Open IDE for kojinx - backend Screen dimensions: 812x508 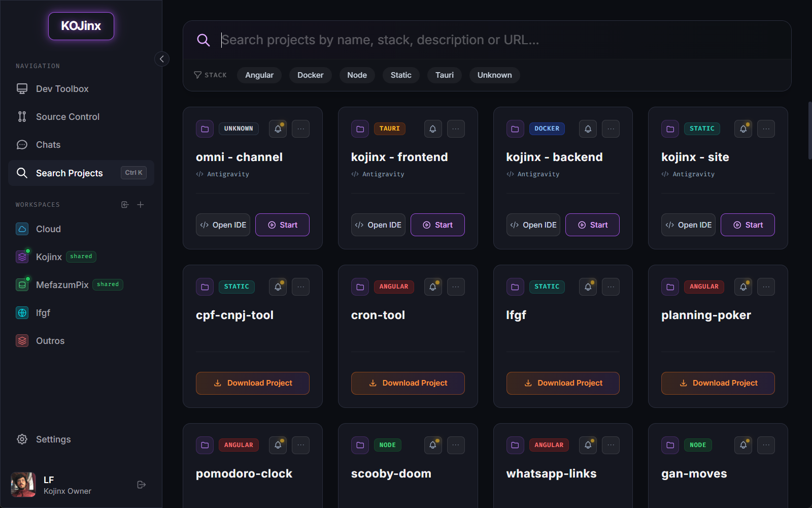click(x=533, y=225)
